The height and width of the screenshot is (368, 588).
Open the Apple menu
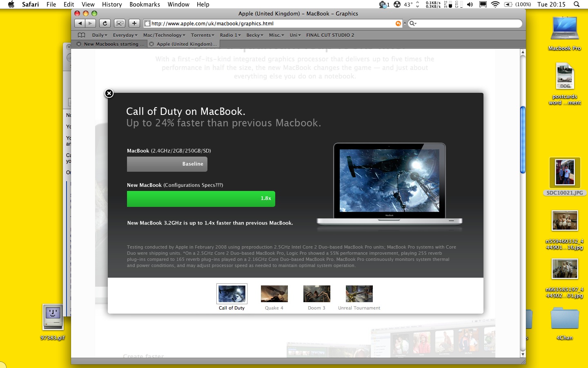click(x=11, y=4)
